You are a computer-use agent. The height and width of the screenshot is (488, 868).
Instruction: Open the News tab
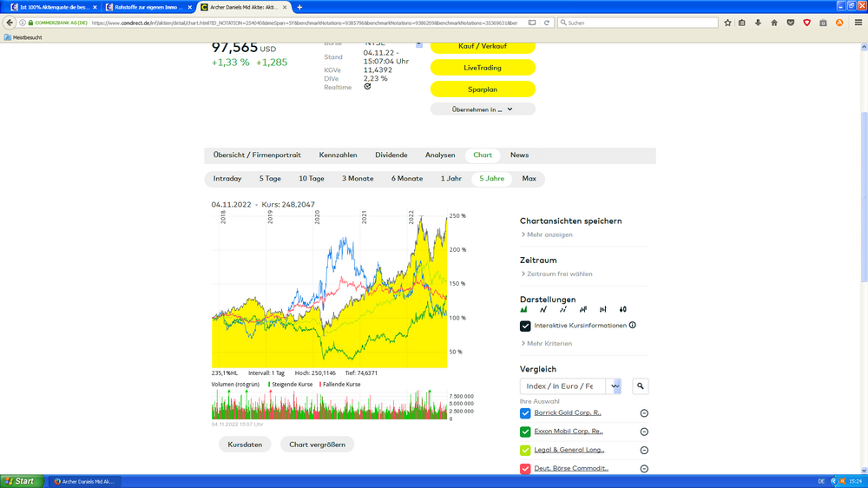pyautogui.click(x=519, y=155)
